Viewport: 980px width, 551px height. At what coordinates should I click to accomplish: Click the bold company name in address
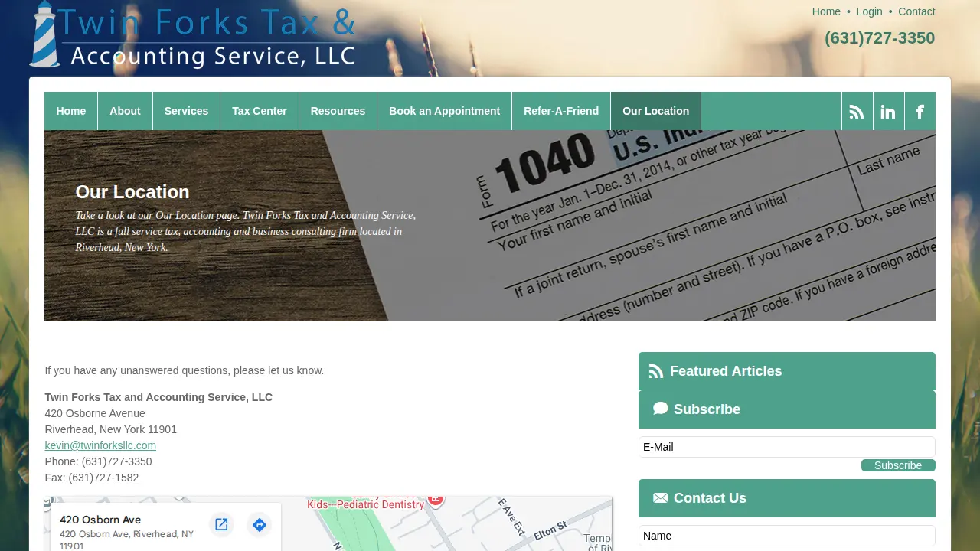tap(158, 397)
